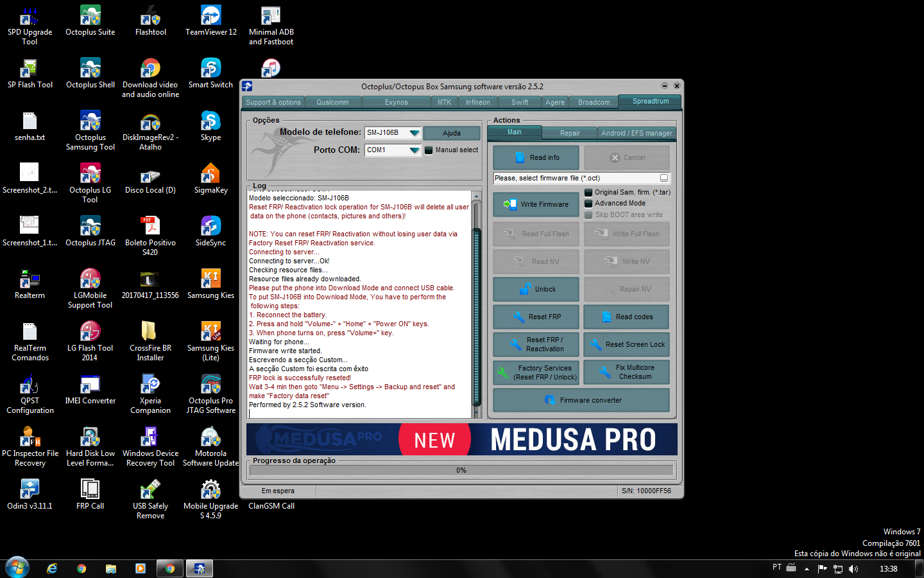Browse firmware file button in path field
This screenshot has width=924, height=578.
click(x=664, y=178)
